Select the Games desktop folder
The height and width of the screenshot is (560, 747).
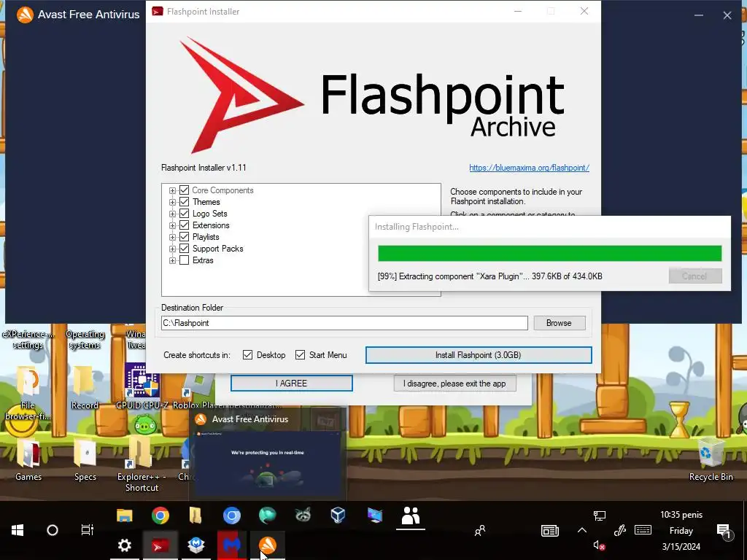pyautogui.click(x=28, y=459)
